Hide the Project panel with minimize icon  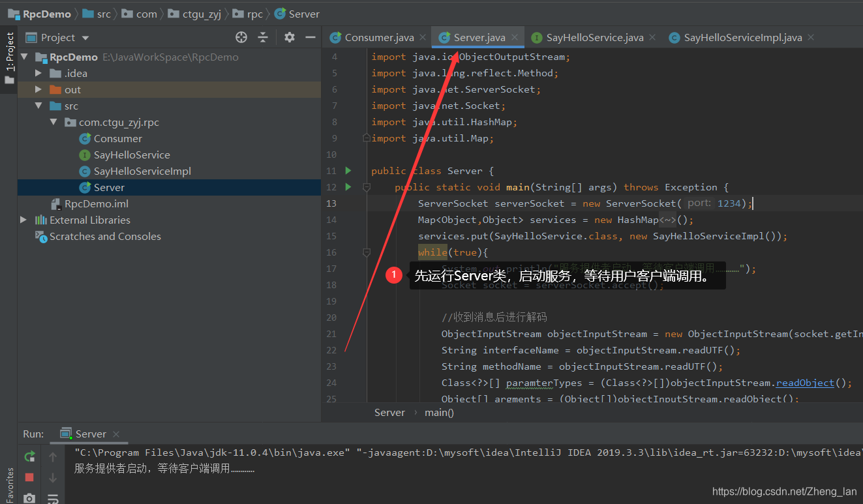pyautogui.click(x=310, y=37)
